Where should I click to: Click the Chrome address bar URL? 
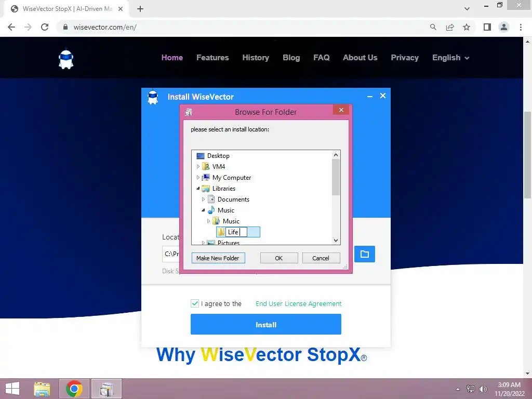[x=105, y=27]
